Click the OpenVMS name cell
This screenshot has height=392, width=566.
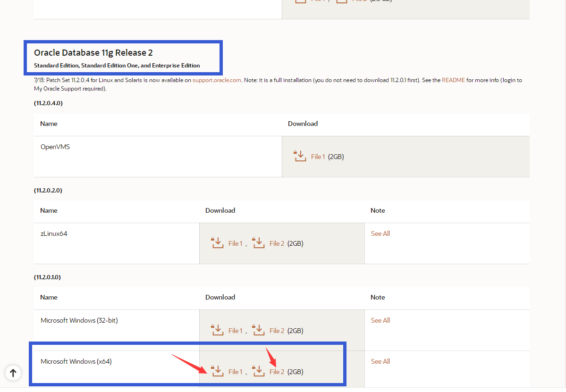point(158,157)
